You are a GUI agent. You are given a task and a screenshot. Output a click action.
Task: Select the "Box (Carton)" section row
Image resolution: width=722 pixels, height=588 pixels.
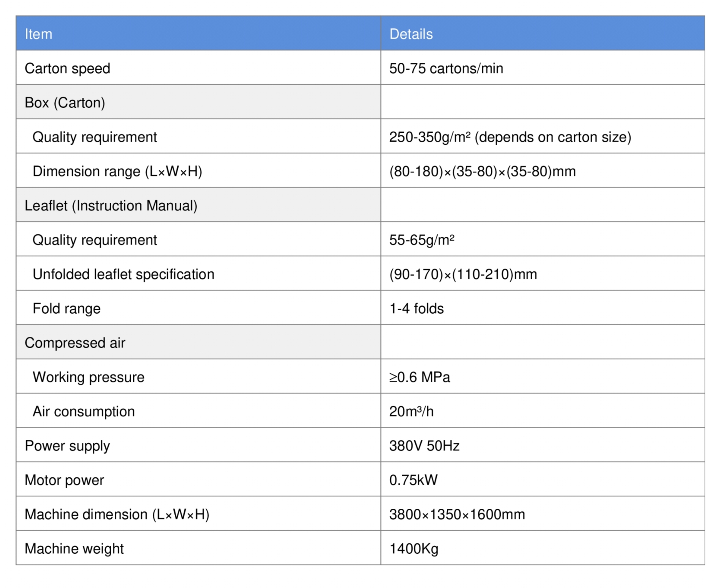[x=65, y=102]
